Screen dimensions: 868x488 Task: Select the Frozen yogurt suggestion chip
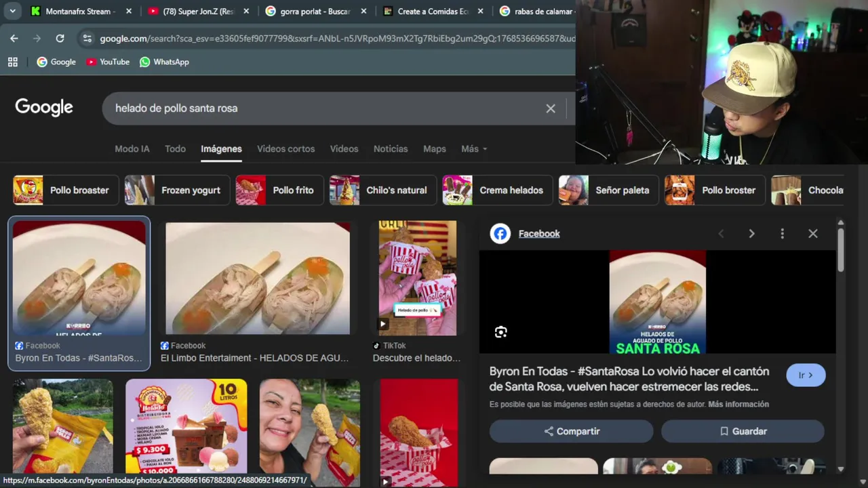[177, 190]
